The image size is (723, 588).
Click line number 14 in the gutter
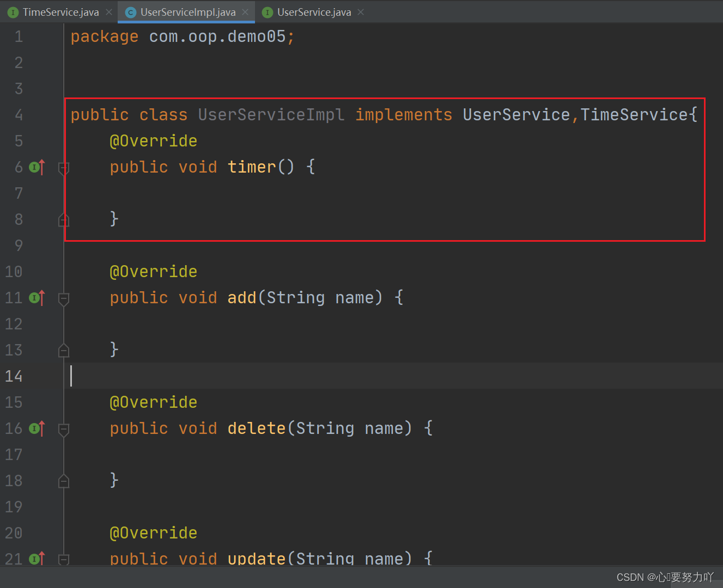click(x=14, y=376)
